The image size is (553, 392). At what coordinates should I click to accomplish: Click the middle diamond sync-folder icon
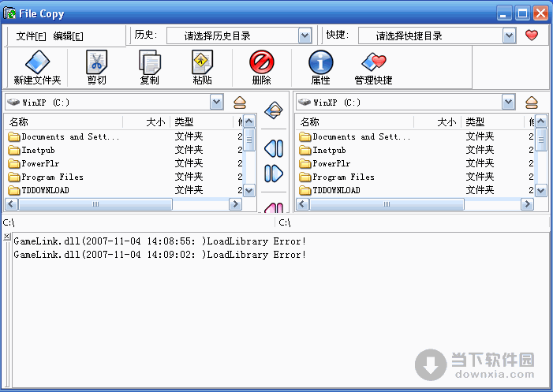point(274,110)
